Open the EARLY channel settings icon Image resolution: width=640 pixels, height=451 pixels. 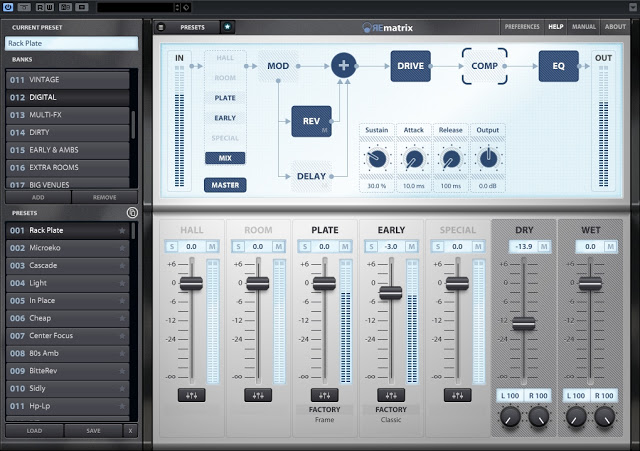pos(391,395)
